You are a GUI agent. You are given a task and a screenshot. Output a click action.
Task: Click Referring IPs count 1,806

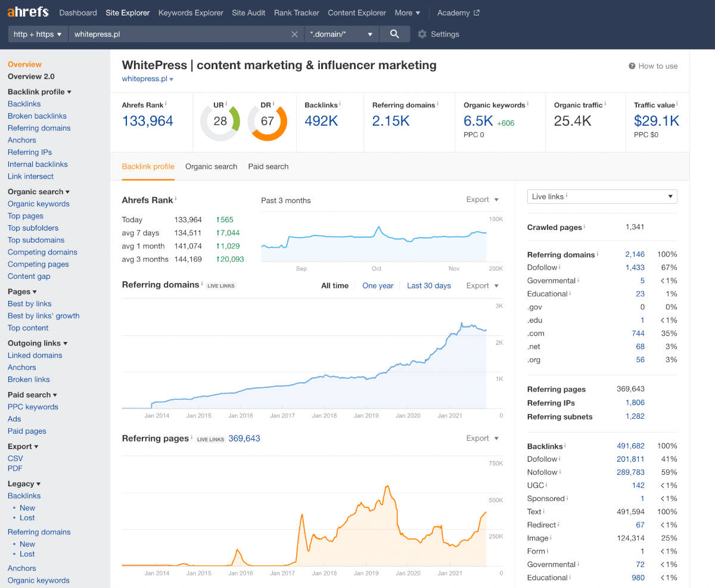(635, 403)
